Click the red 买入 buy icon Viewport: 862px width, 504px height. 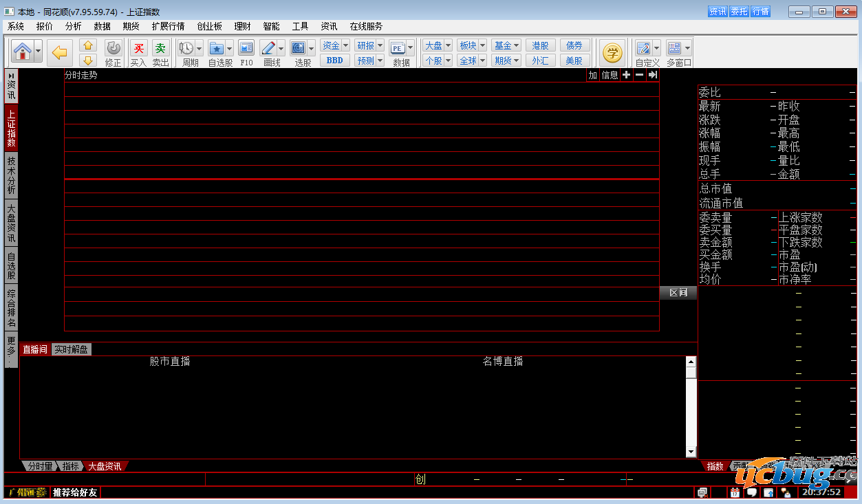138,49
